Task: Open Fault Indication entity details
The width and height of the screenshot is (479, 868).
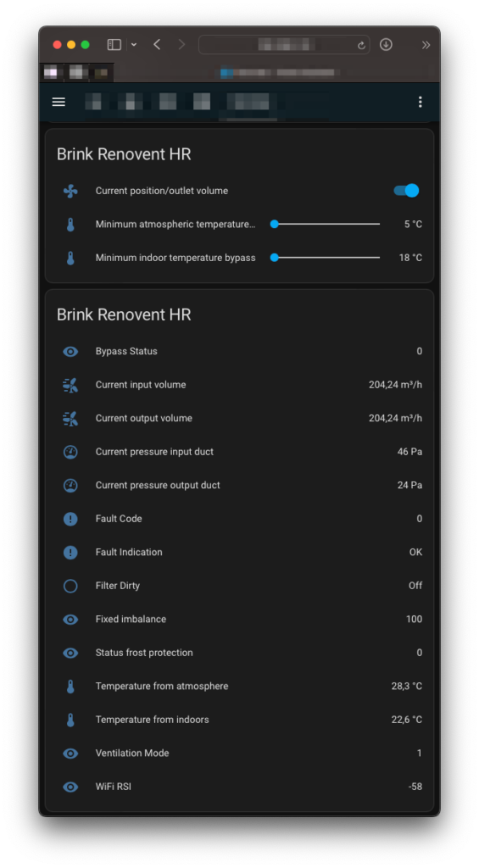Action: (x=239, y=553)
